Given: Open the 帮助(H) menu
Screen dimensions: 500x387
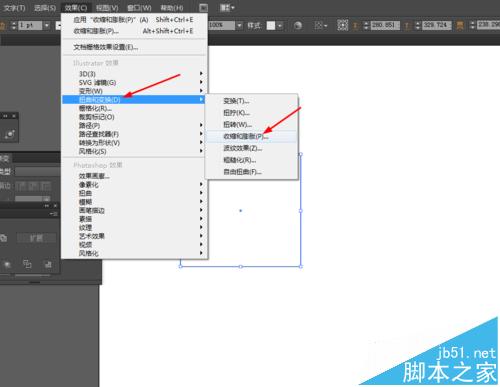Looking at the screenshot, I should (x=172, y=8).
